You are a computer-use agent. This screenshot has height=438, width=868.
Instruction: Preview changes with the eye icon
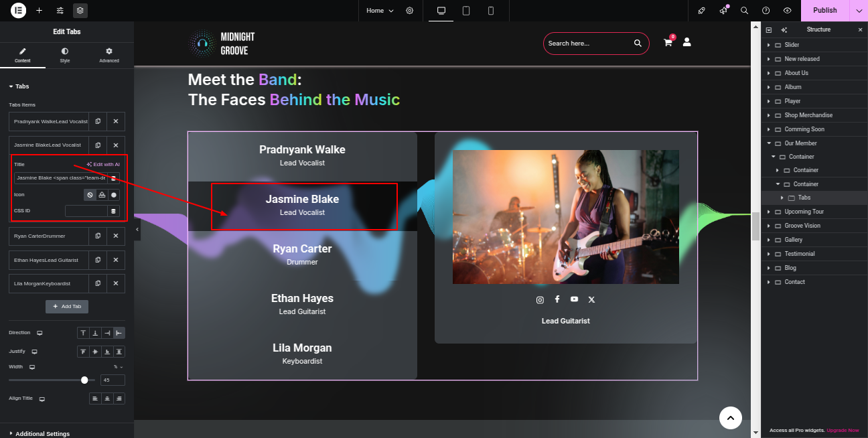(x=788, y=11)
